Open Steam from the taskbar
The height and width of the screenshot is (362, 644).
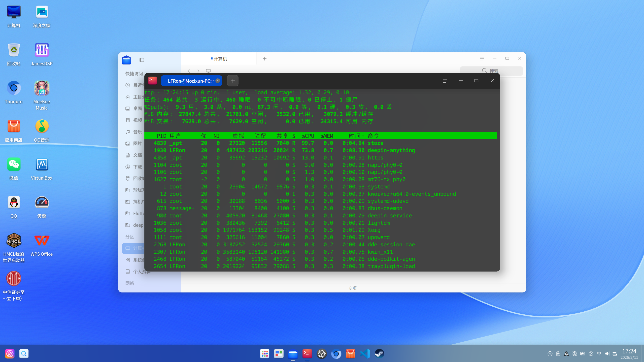[379, 354]
